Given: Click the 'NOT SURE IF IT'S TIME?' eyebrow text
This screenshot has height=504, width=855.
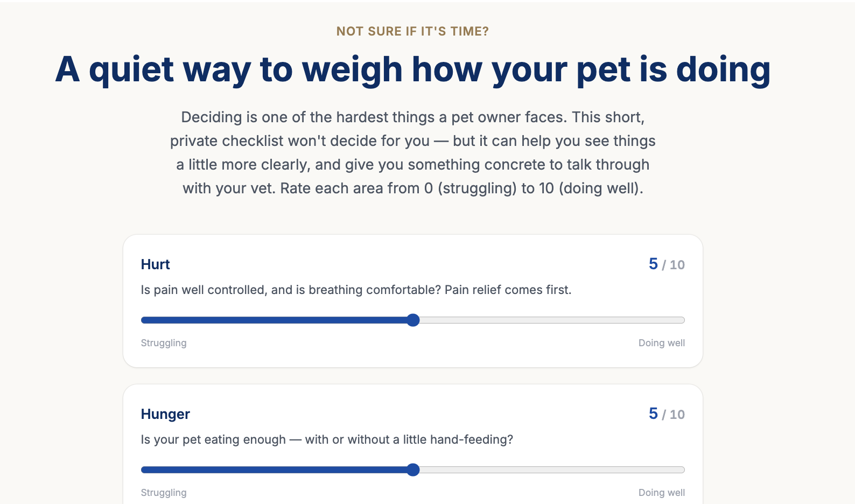Looking at the screenshot, I should click(x=413, y=31).
